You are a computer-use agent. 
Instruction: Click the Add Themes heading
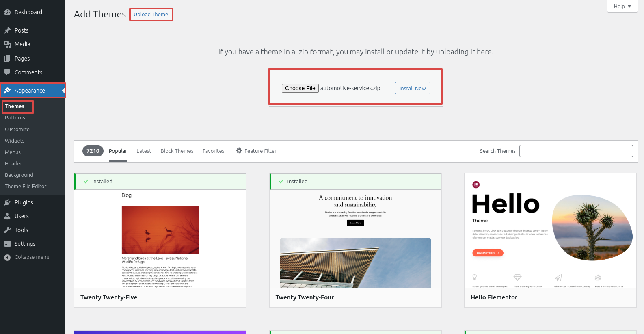[100, 14]
